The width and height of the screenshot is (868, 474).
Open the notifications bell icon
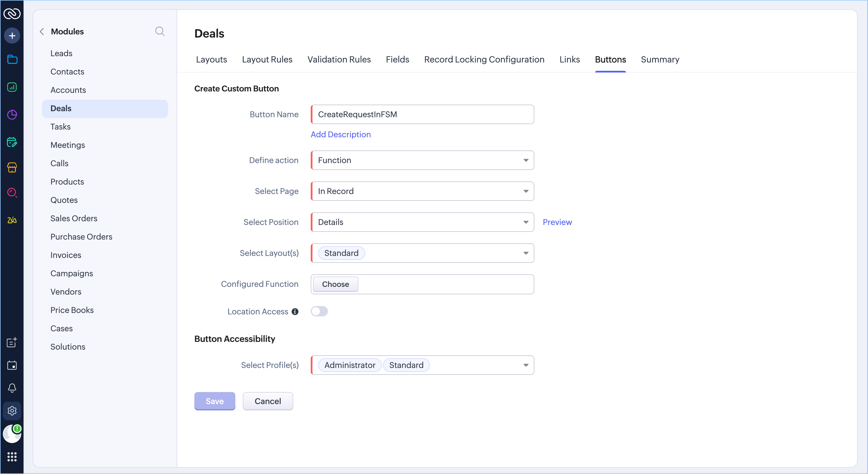(12, 388)
